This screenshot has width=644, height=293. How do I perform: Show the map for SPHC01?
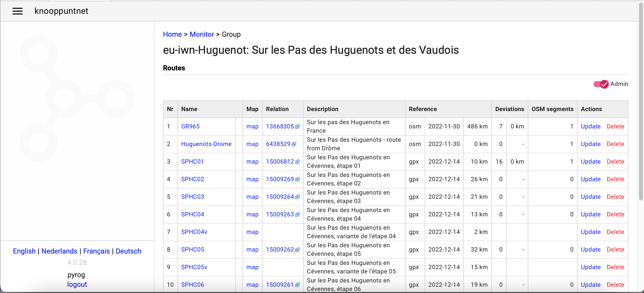252,162
